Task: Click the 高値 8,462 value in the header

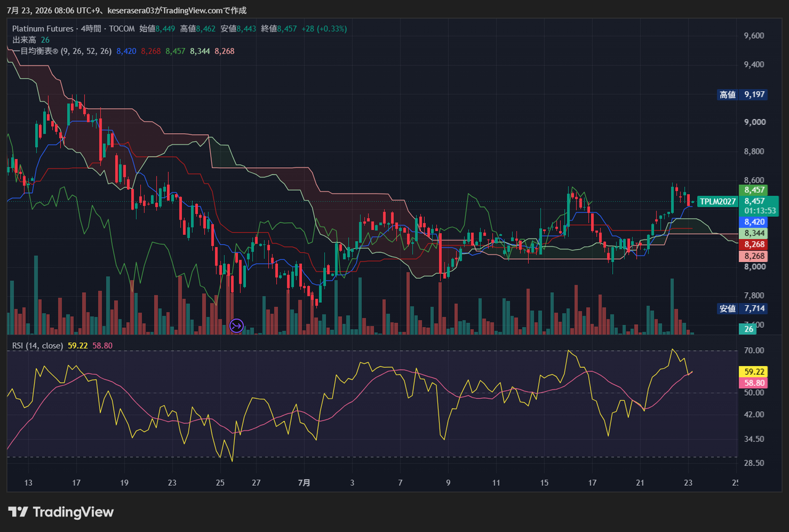Action: coord(198,28)
